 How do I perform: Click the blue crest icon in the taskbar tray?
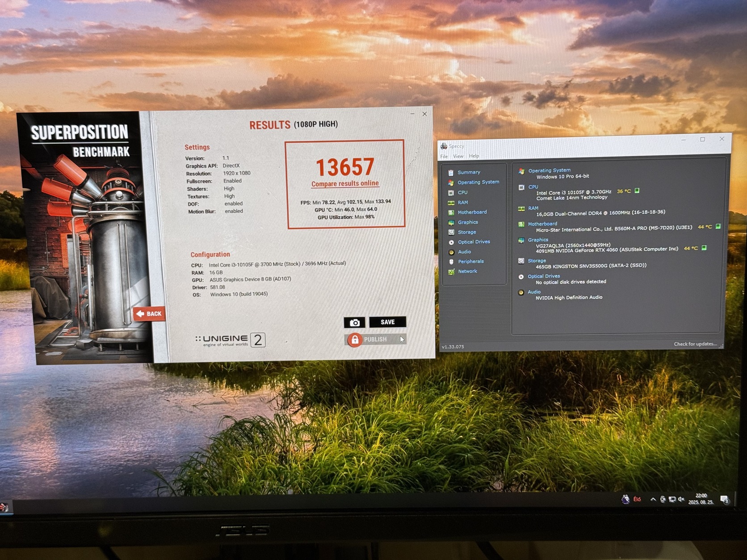pyautogui.click(x=625, y=499)
